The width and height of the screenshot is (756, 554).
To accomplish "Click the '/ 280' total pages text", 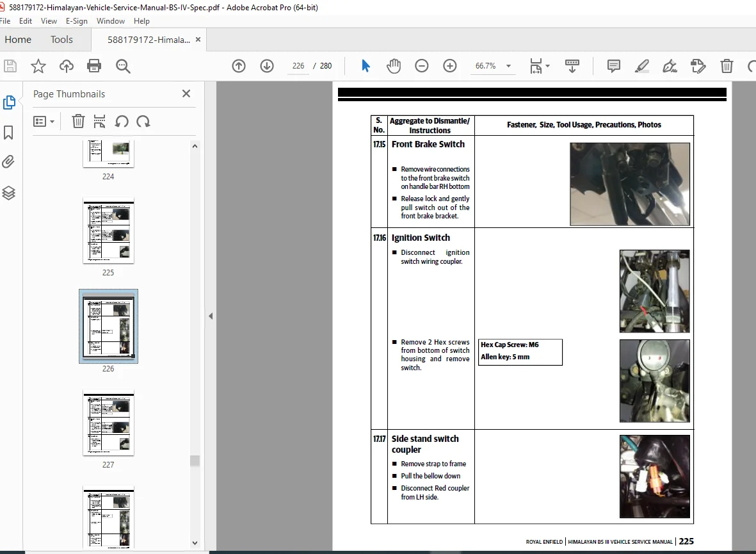I will (x=323, y=66).
